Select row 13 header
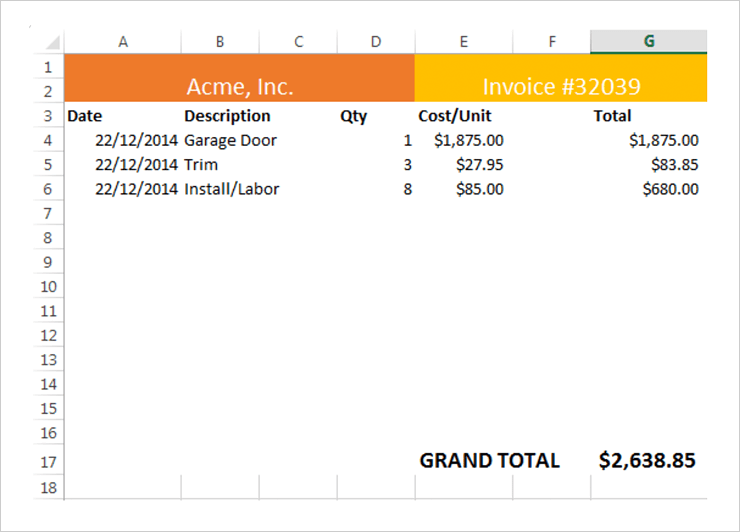This screenshot has height=532, width=740. (48, 360)
